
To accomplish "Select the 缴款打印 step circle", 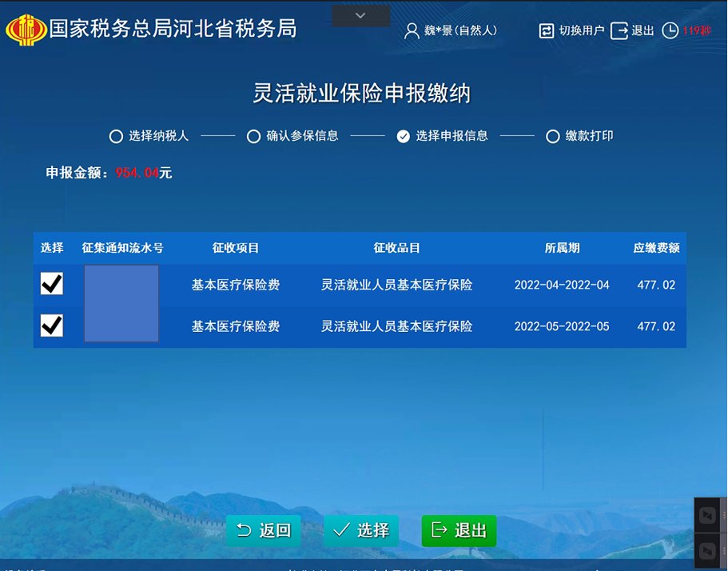I will tap(552, 137).
